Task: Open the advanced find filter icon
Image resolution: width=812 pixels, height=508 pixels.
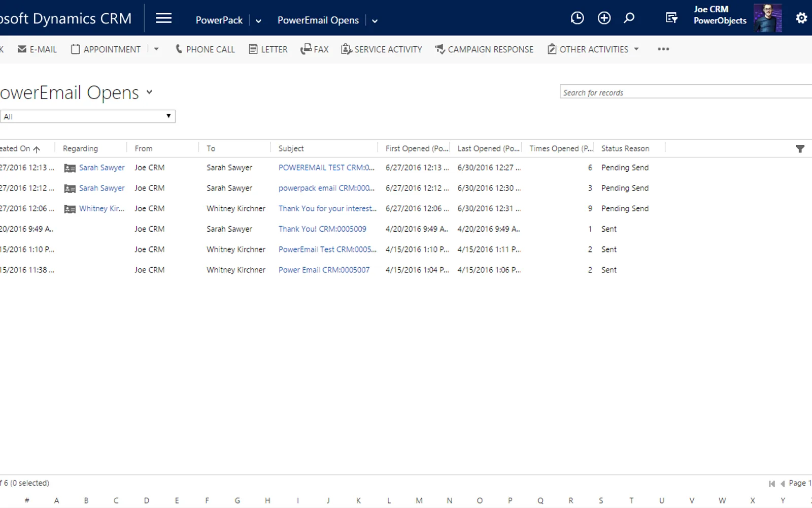Action: click(671, 18)
